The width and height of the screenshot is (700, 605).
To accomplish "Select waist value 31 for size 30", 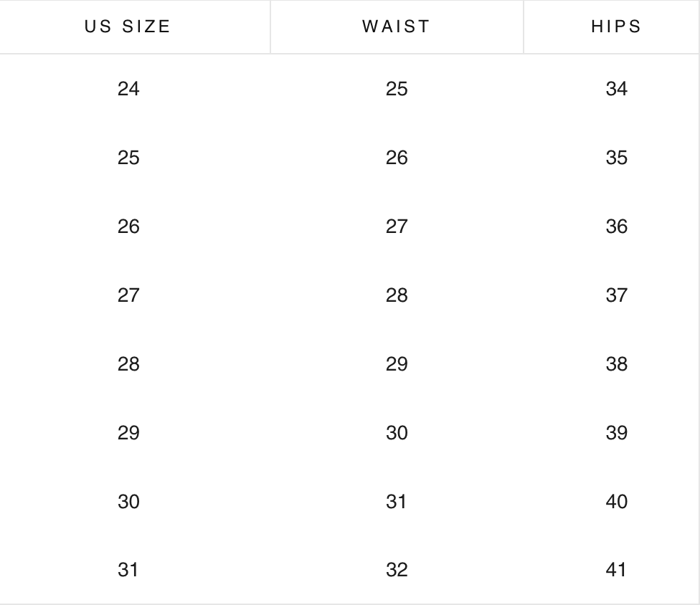I will tap(397, 502).
